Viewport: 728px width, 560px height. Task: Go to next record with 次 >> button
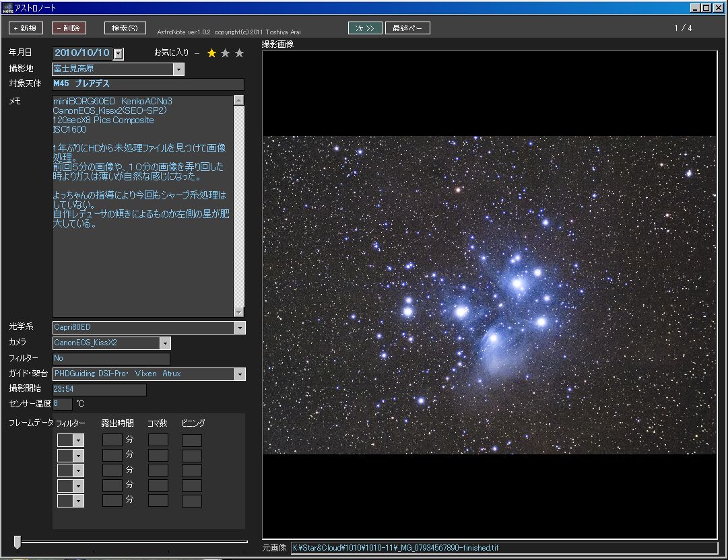pos(365,28)
